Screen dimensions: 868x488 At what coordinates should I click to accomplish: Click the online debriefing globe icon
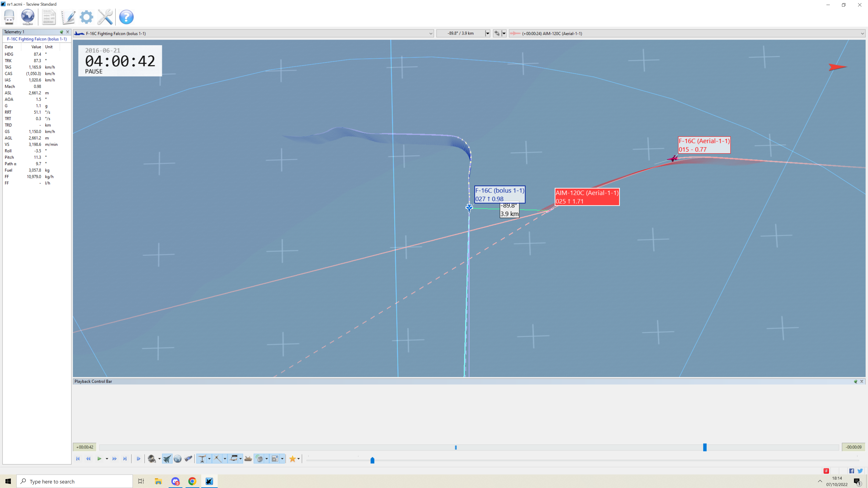pos(28,17)
